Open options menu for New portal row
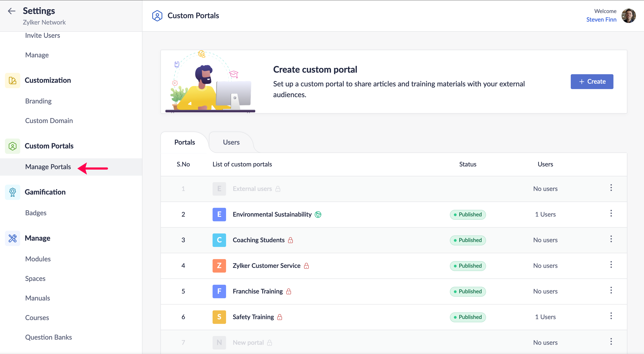 tap(611, 341)
